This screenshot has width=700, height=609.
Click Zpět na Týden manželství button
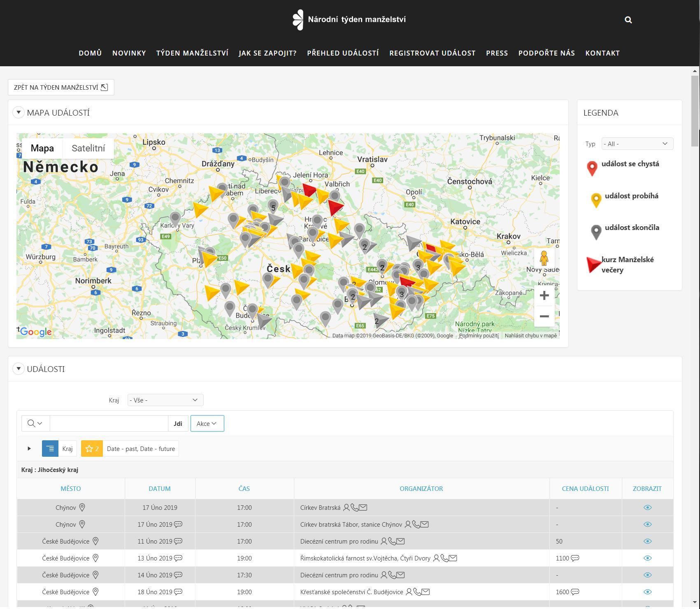pos(61,87)
